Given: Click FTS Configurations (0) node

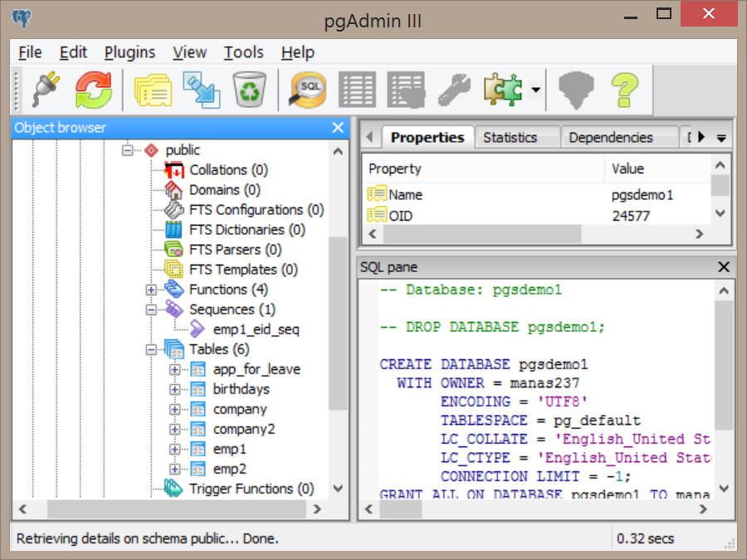Looking at the screenshot, I should click(x=256, y=210).
